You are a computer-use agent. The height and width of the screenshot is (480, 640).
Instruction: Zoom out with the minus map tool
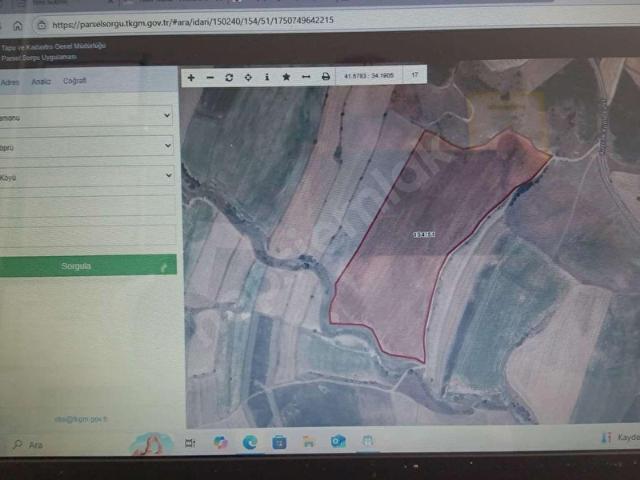click(210, 78)
